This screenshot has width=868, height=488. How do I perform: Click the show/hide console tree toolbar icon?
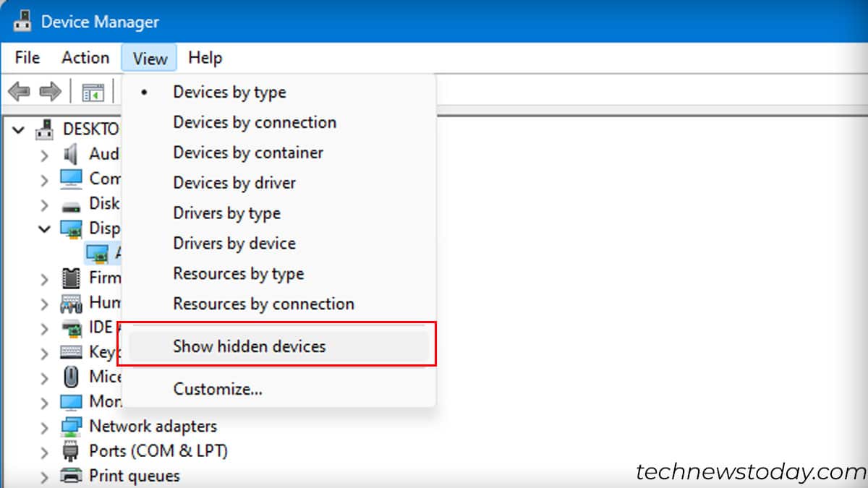point(93,93)
